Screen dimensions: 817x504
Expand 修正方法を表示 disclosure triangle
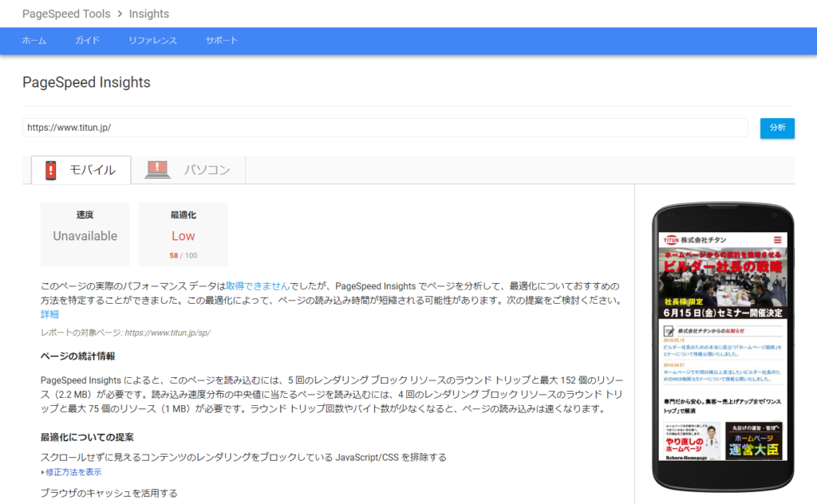point(43,472)
